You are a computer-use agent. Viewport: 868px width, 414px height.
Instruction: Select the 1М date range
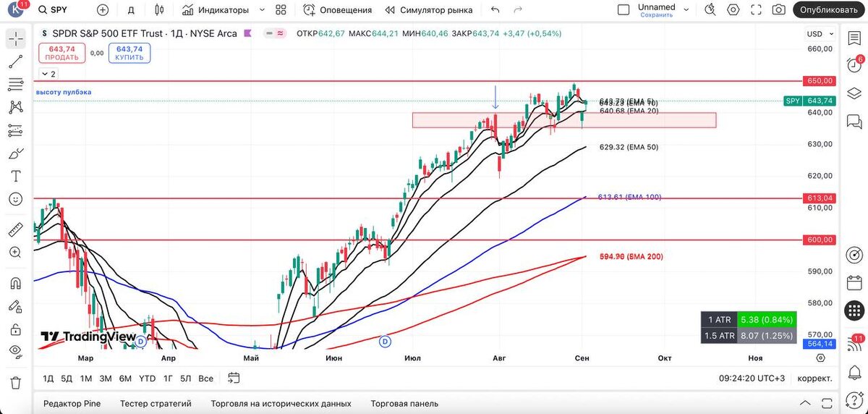[86, 378]
